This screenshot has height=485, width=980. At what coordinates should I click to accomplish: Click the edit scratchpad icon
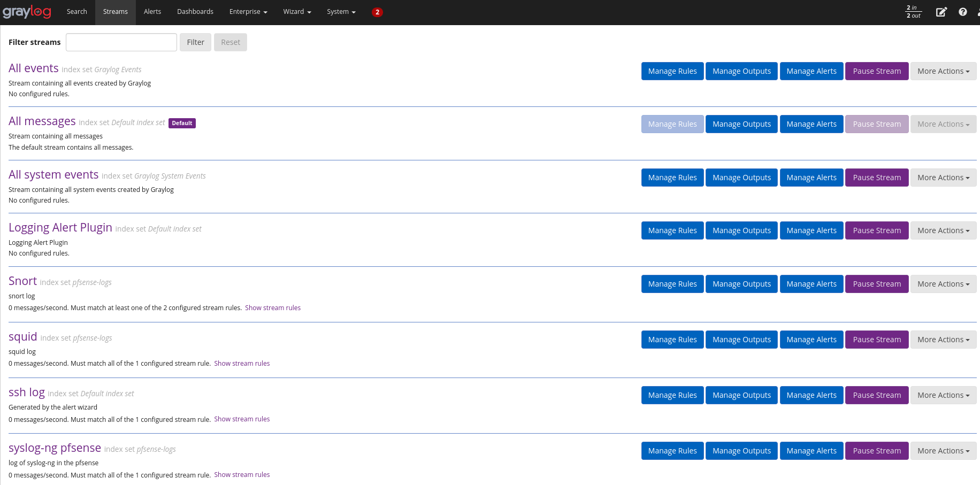pyautogui.click(x=941, y=12)
